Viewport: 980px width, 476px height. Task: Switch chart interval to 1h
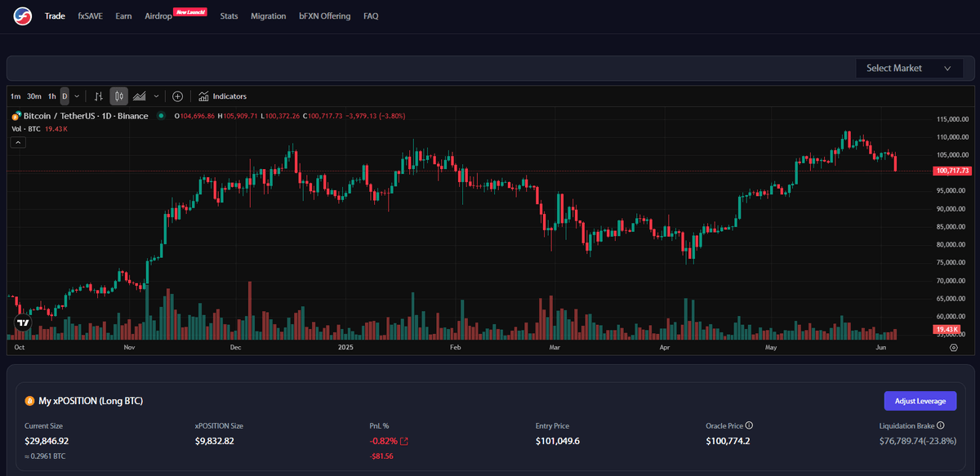point(52,96)
